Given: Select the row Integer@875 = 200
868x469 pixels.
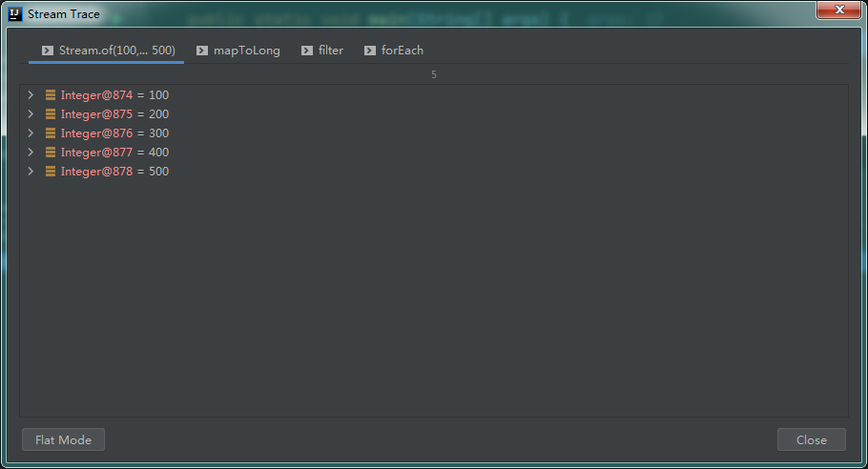Looking at the screenshot, I should pyautogui.click(x=434, y=114).
